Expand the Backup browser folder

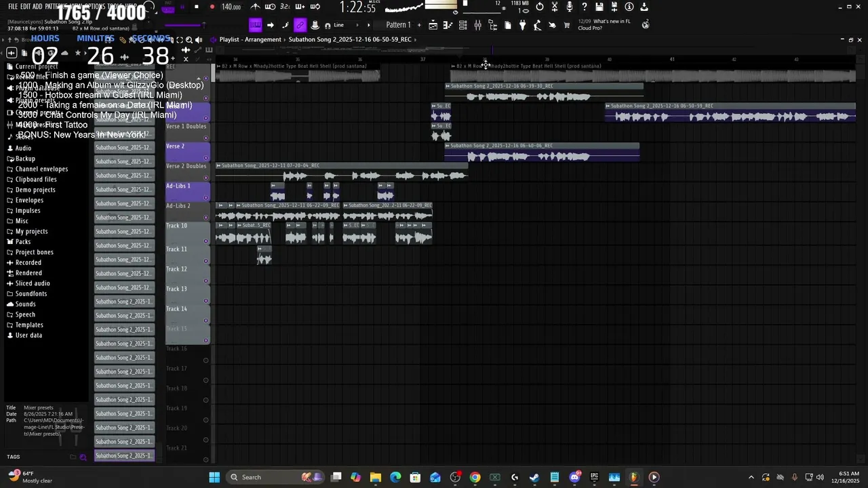pos(25,159)
